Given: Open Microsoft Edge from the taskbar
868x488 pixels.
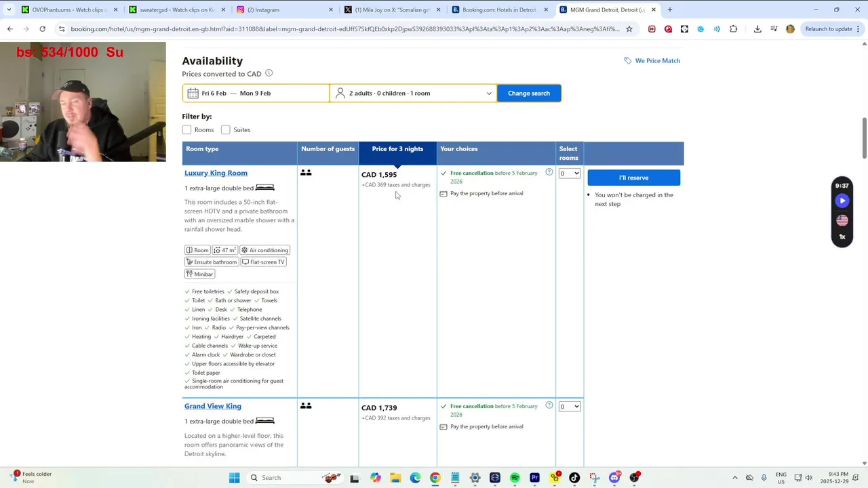Looking at the screenshot, I should (415, 478).
